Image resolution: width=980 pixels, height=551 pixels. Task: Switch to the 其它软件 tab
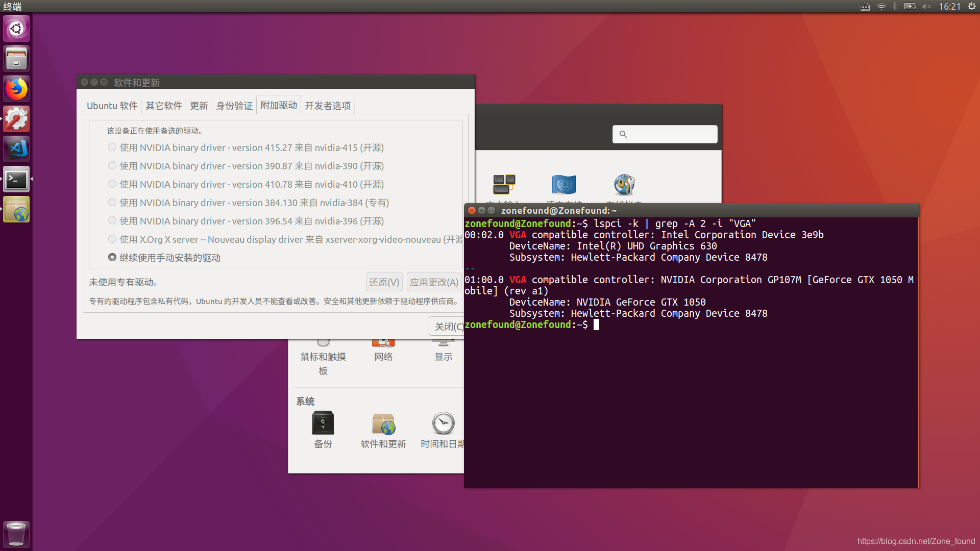pyautogui.click(x=164, y=106)
